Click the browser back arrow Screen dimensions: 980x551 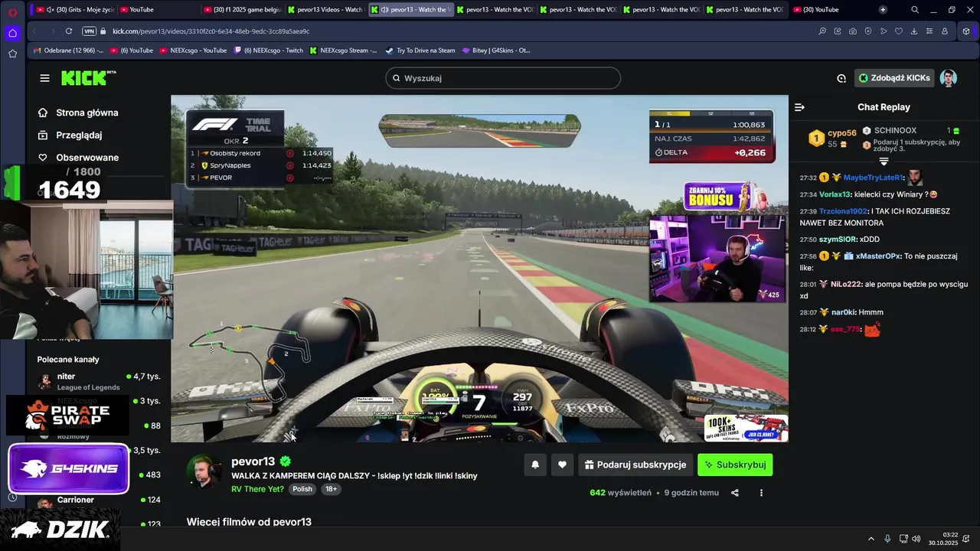pyautogui.click(x=34, y=31)
